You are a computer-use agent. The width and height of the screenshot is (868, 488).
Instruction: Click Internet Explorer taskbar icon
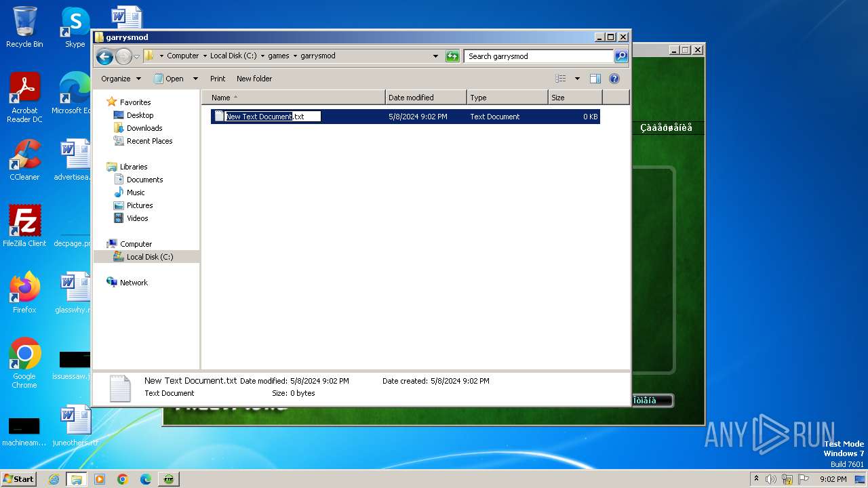click(54, 479)
